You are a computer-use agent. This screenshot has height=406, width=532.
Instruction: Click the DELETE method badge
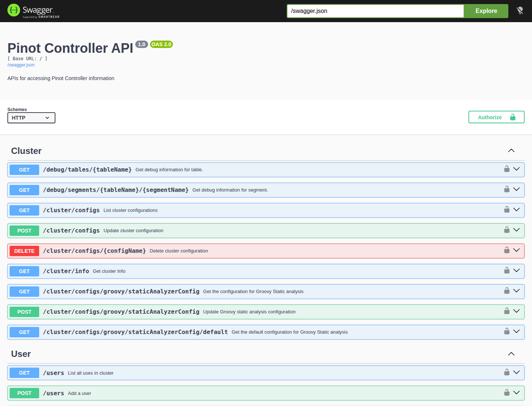coord(24,251)
